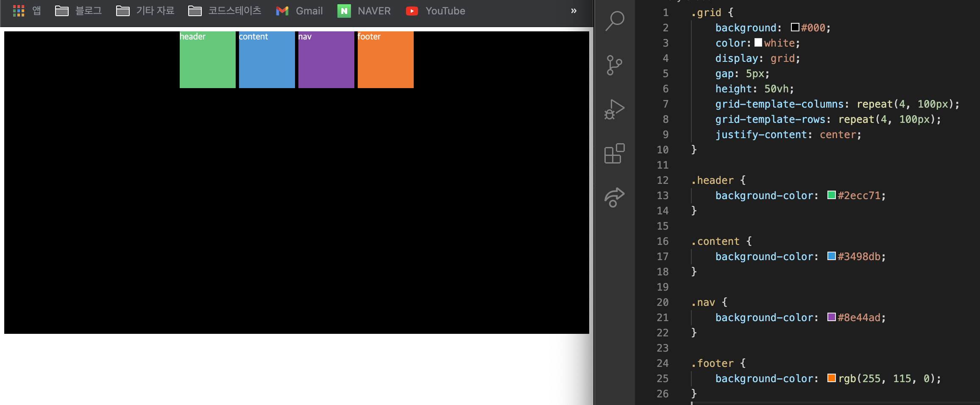Open color picker for #2ecc71 swatch
This screenshot has width=980, height=405.
tap(832, 195)
